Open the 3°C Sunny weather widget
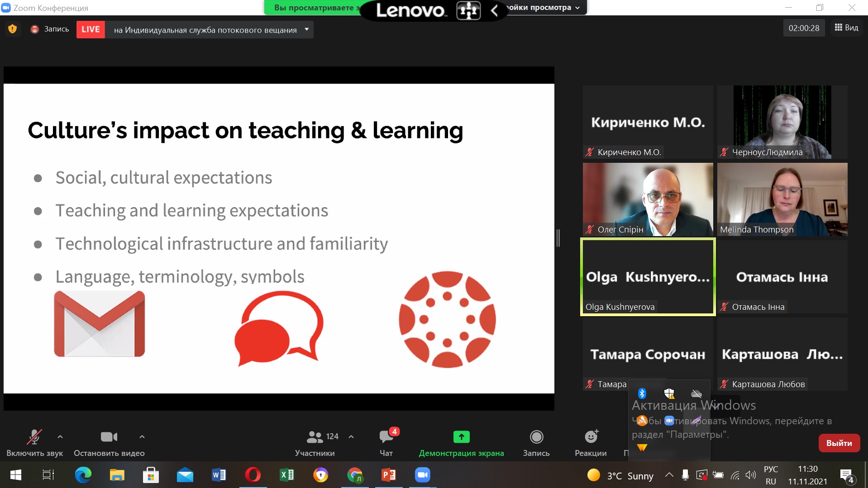 pyautogui.click(x=620, y=475)
